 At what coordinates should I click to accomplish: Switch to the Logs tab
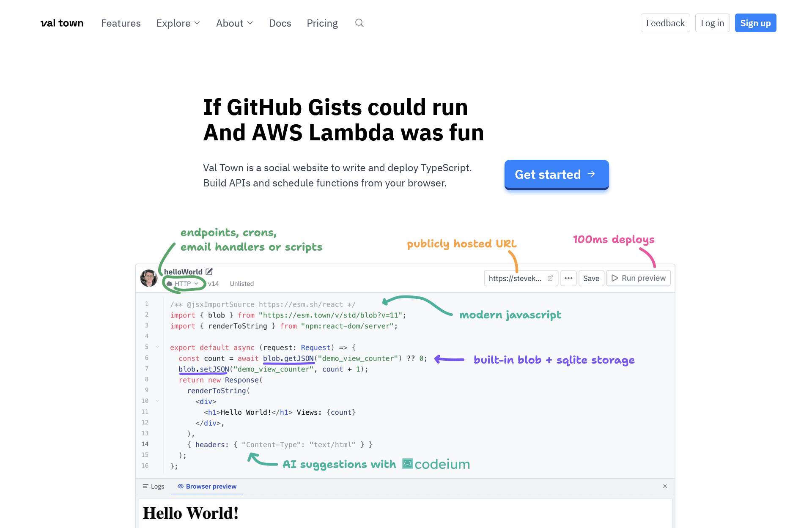(x=154, y=486)
